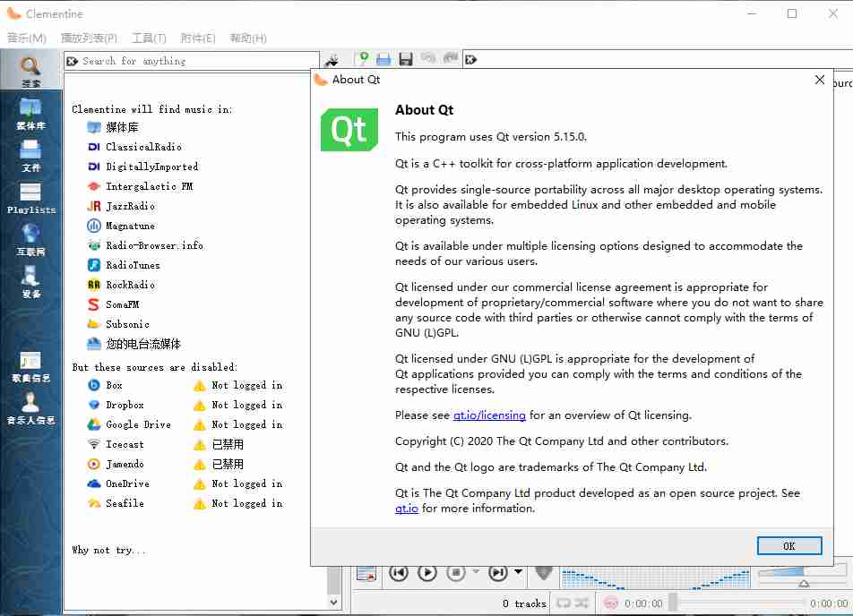Toggle the shuffle mode icon
The height and width of the screenshot is (616, 853).
(x=582, y=603)
